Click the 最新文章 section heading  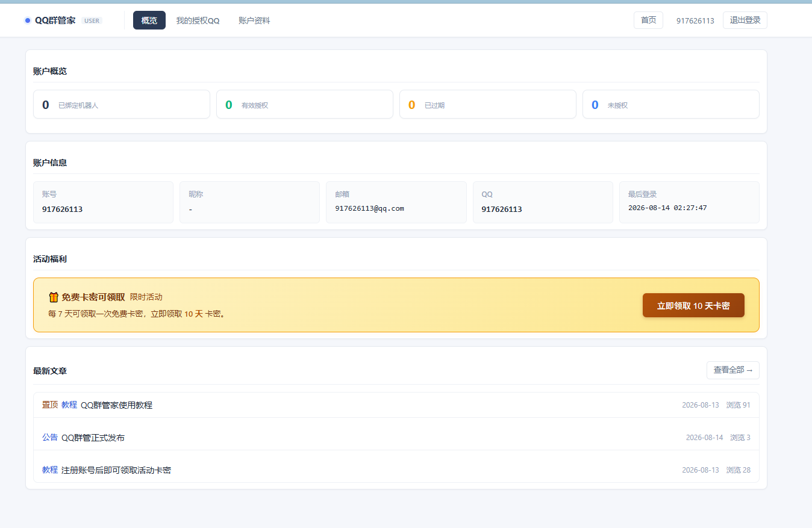point(50,371)
